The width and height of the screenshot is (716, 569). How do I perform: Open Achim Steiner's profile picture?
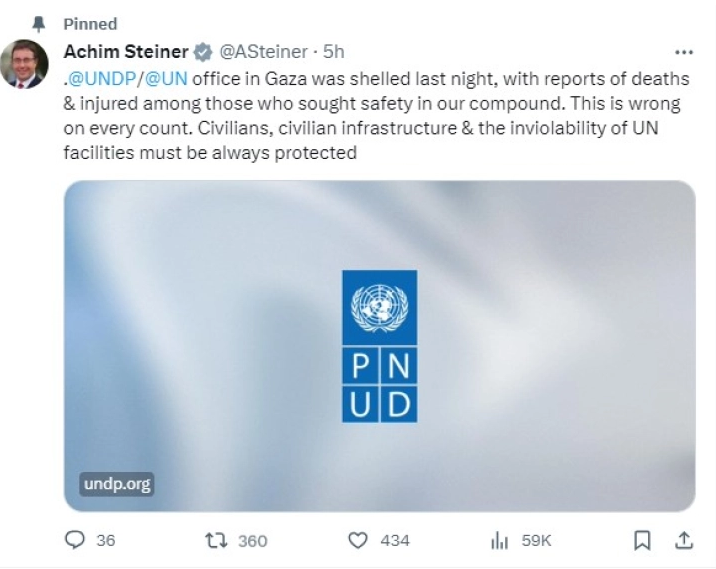(x=24, y=65)
